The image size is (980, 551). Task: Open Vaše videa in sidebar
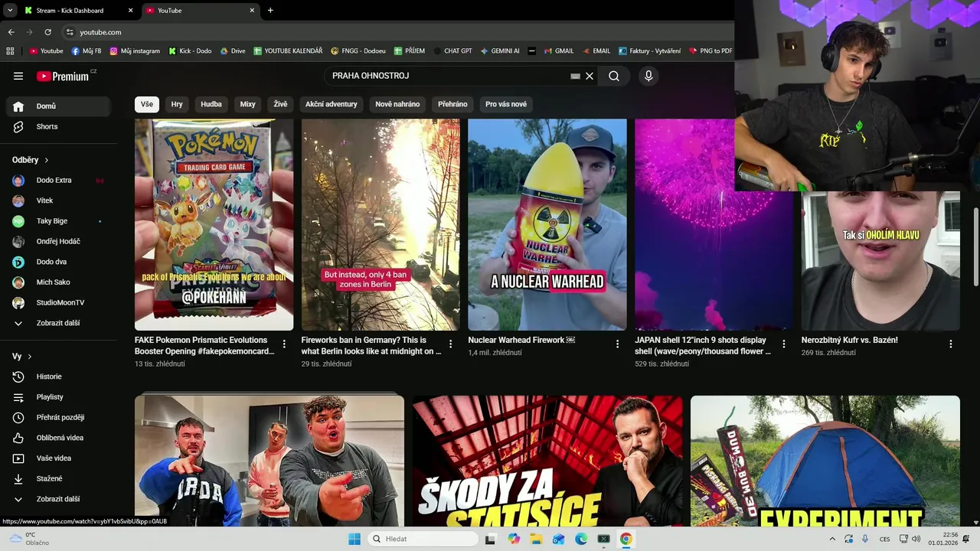(58, 458)
